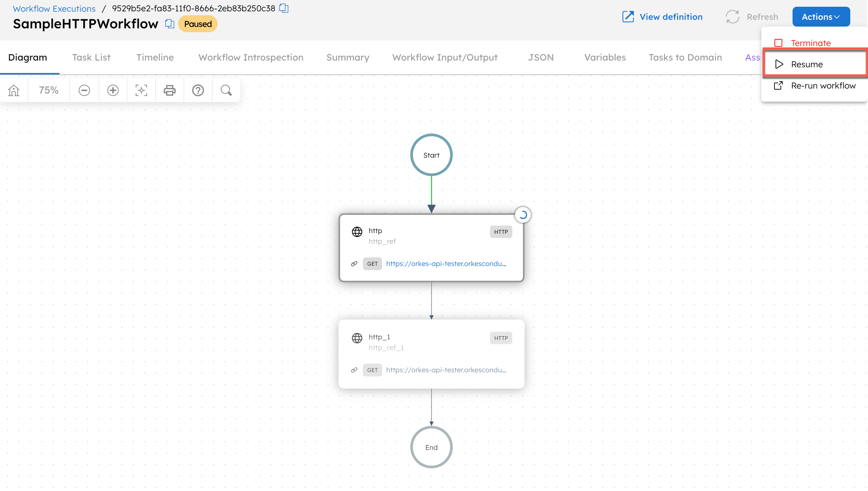Open the diagram help icon

click(198, 90)
